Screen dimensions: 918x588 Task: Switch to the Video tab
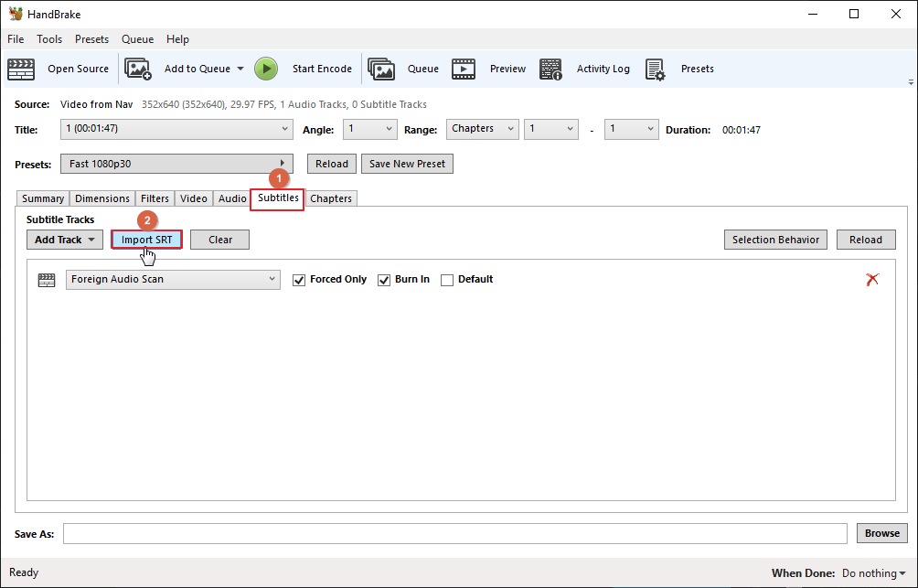coord(194,198)
